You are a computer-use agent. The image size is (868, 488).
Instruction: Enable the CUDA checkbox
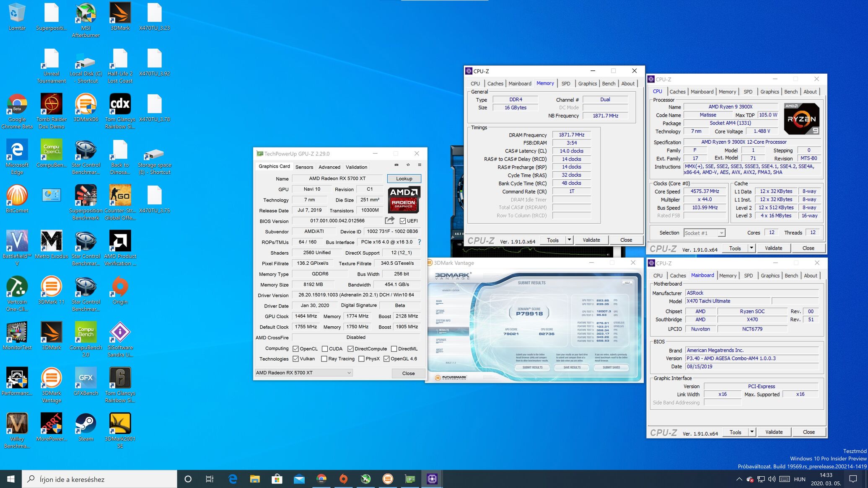tap(325, 349)
